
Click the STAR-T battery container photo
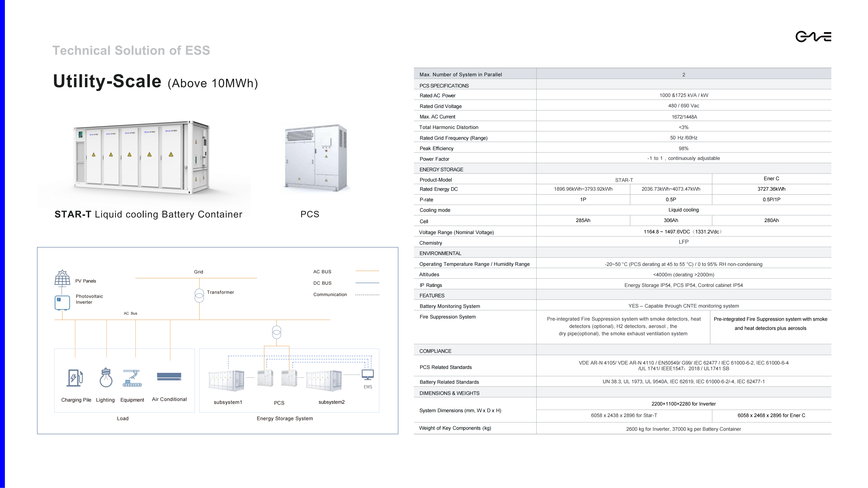(142, 157)
